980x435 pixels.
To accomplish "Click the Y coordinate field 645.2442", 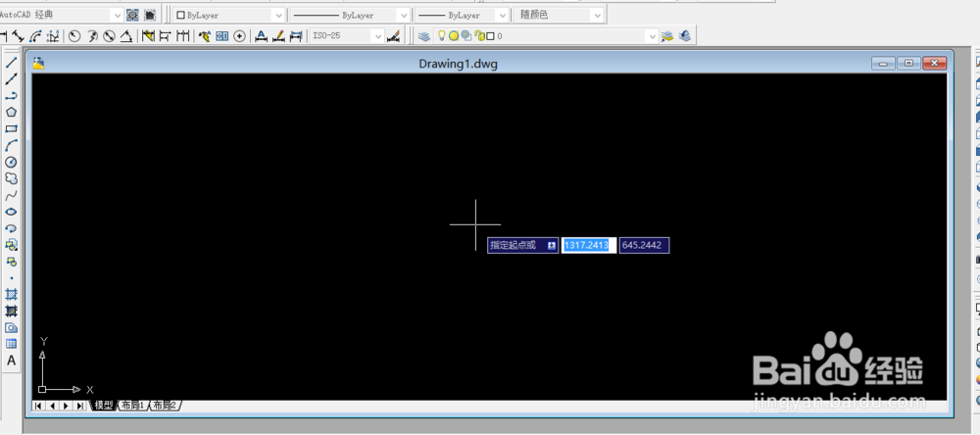I will [x=645, y=246].
